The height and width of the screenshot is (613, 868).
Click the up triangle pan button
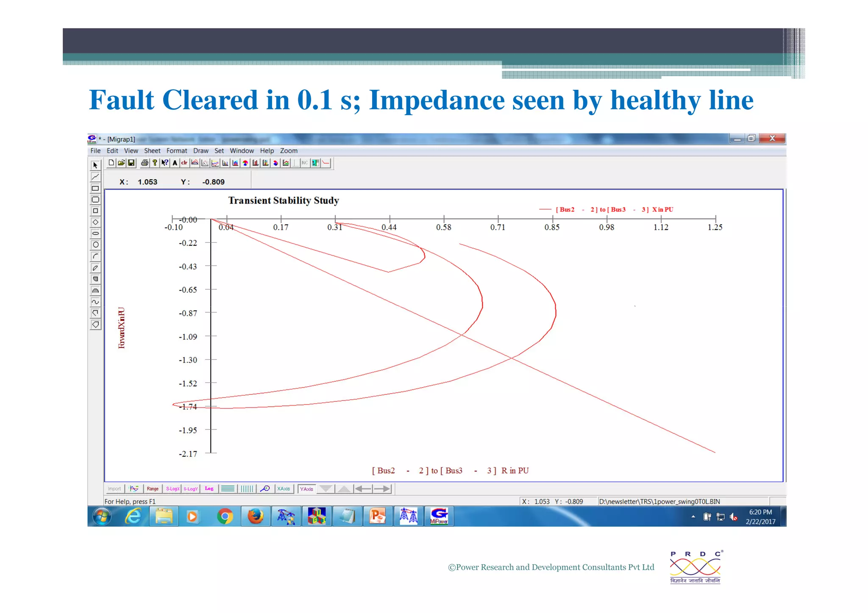(344, 489)
